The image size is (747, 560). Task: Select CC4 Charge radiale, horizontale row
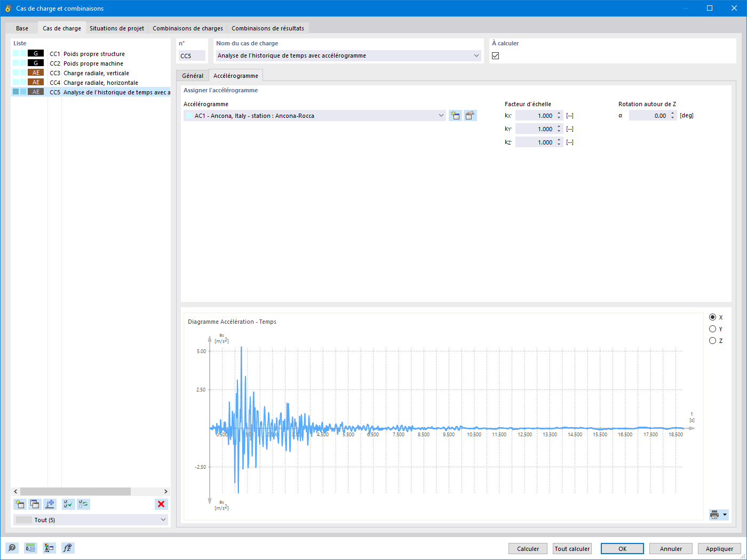(x=91, y=82)
